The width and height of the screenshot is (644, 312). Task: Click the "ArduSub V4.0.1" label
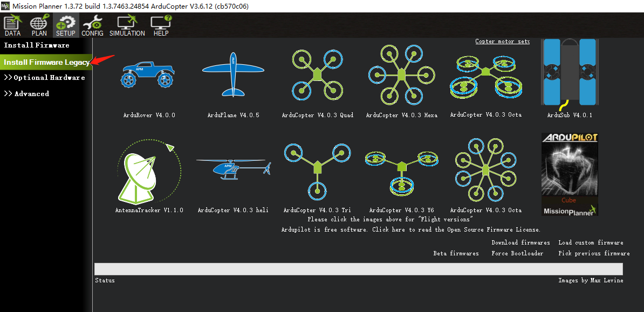tap(570, 115)
